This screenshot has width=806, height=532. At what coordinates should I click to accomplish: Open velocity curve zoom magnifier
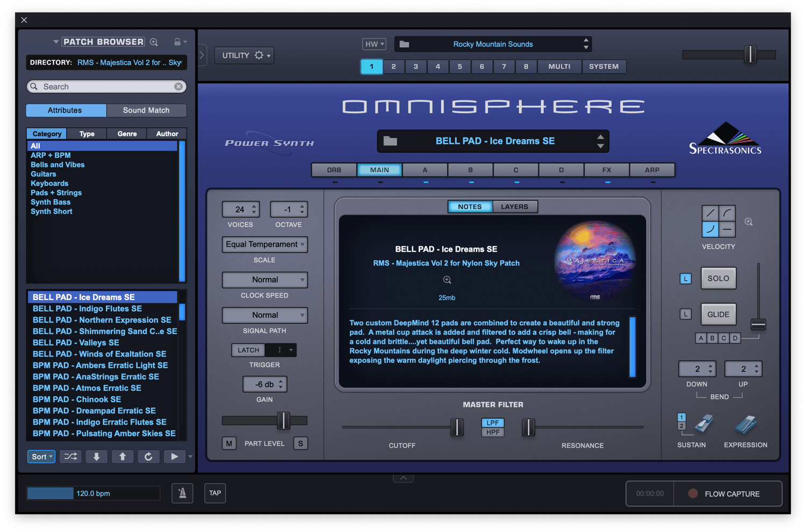point(749,222)
